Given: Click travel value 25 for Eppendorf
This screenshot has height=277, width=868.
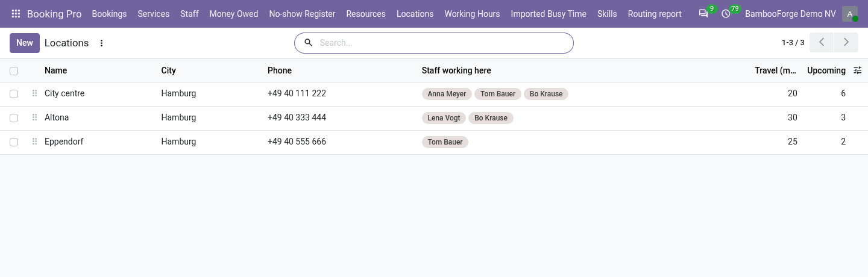Looking at the screenshot, I should tap(792, 142).
